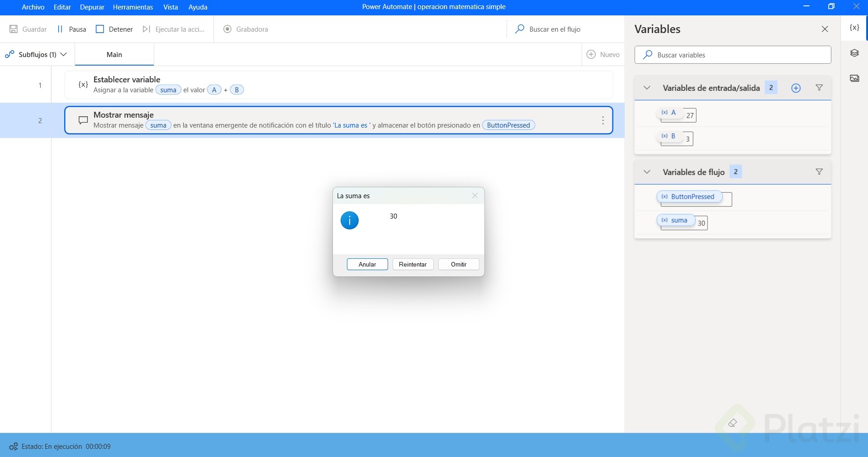Open the Editar menu
Image resolution: width=868 pixels, height=457 pixels.
click(x=62, y=7)
